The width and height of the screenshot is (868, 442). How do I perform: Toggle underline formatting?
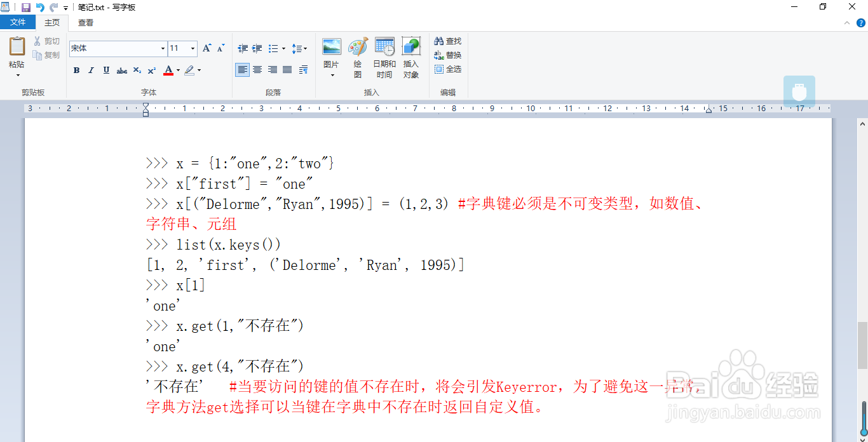[x=105, y=70]
